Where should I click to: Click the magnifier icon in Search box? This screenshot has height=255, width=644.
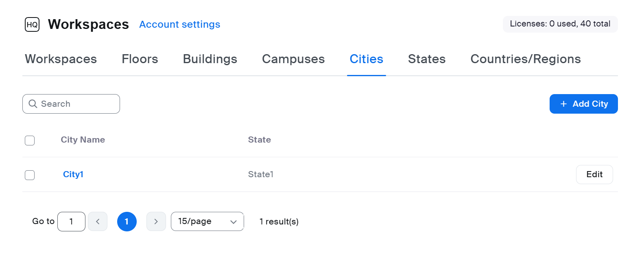click(x=33, y=104)
